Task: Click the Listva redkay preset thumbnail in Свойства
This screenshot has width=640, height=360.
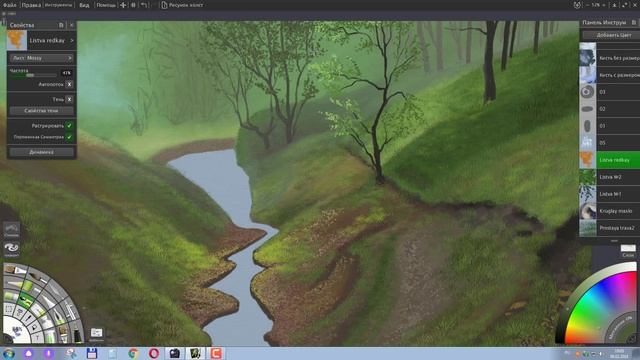Action: pyautogui.click(x=17, y=40)
